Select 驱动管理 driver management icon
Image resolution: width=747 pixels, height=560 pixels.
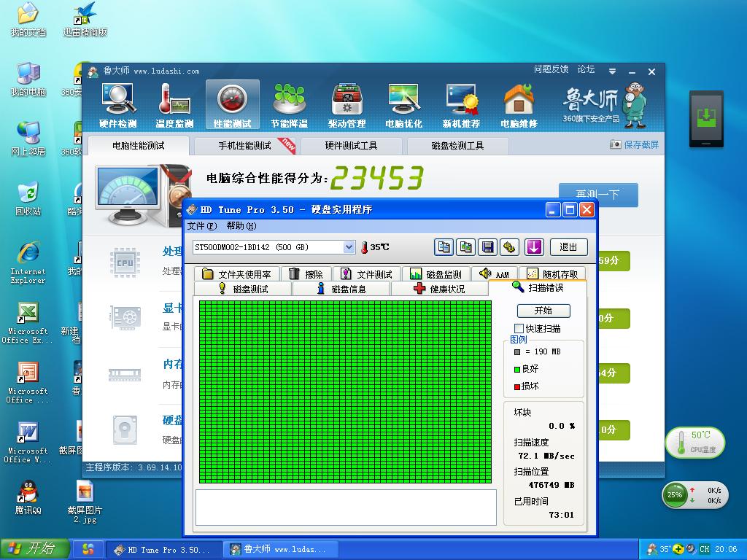[347, 105]
